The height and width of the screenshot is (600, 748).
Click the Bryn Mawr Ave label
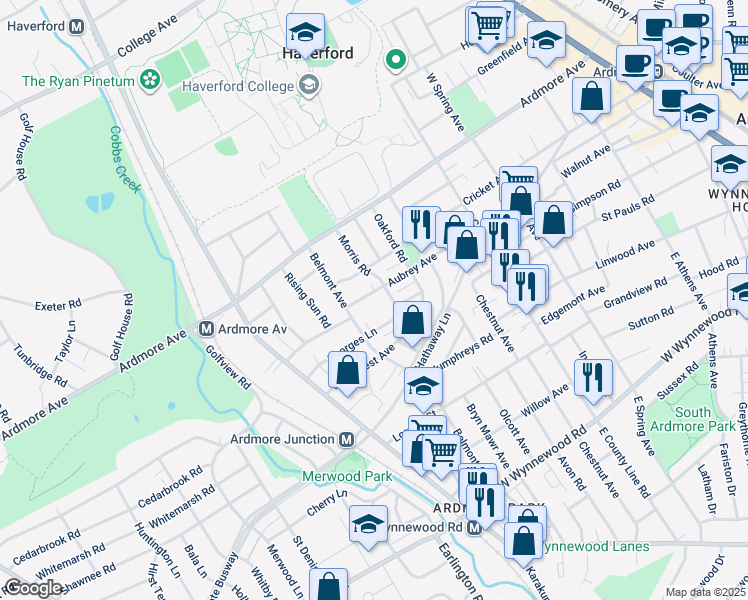pyautogui.click(x=488, y=436)
